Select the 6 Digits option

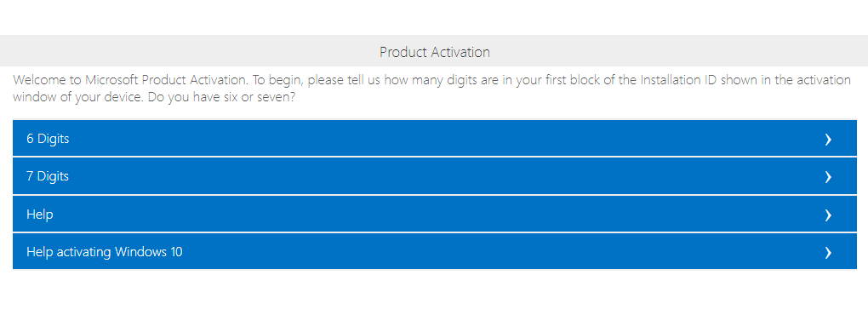coord(435,139)
